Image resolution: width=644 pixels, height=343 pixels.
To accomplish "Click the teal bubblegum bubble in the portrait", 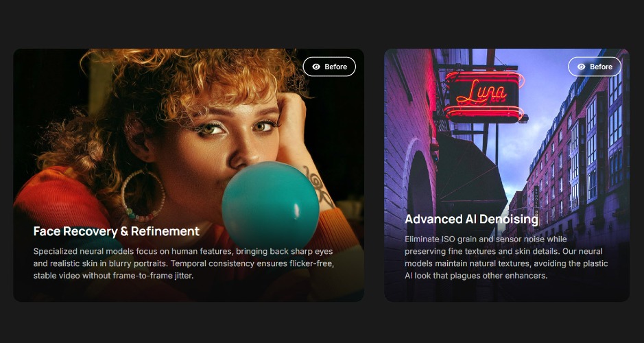I will tap(270, 204).
